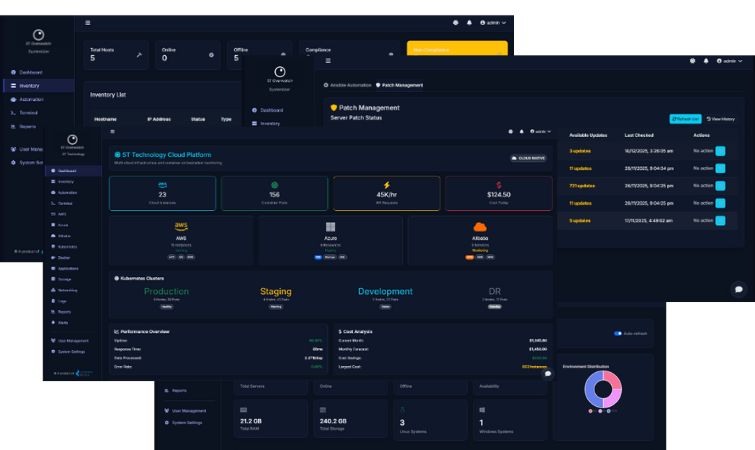Open View History in Patch Management
Image resolution: width=755 pixels, height=450 pixels.
(x=722, y=119)
